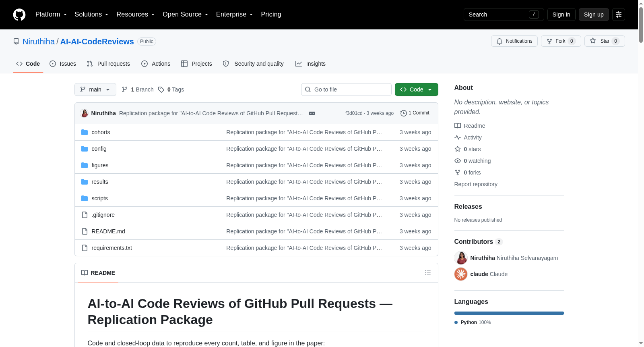Click the notifications bell button

coord(514,41)
